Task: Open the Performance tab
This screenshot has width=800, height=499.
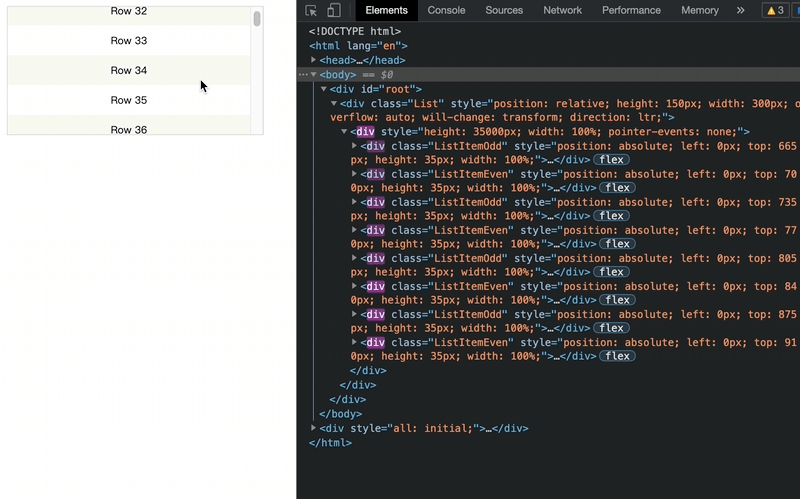Action: pos(631,10)
